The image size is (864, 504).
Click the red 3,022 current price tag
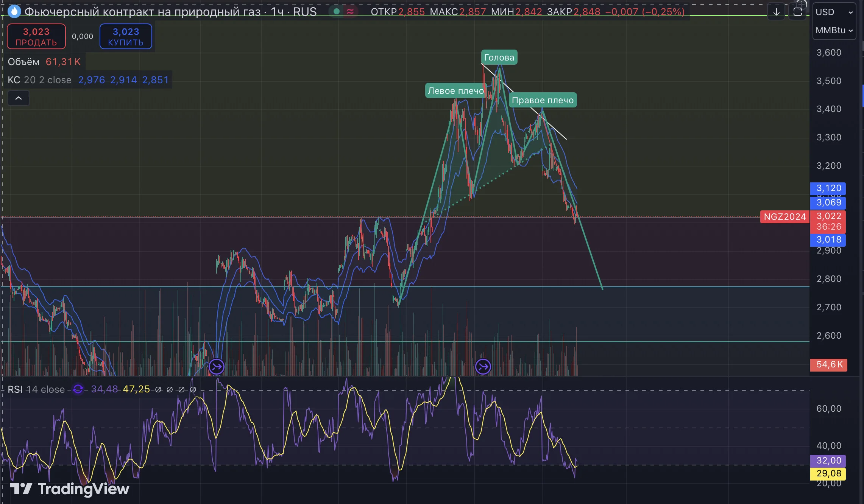point(828,221)
